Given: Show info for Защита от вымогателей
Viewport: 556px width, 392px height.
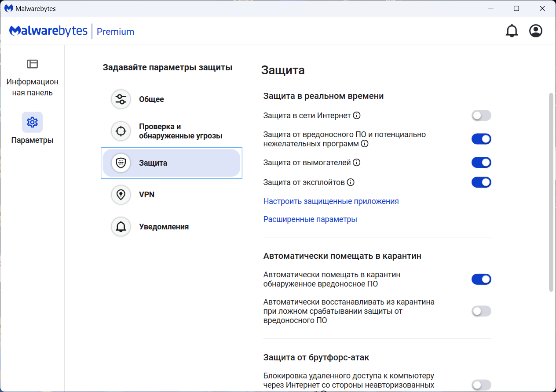Looking at the screenshot, I should click(357, 163).
